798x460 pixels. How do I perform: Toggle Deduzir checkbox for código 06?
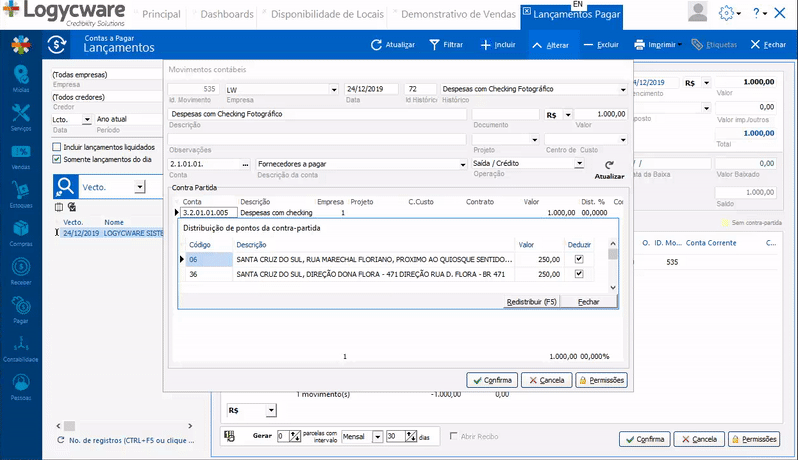pyautogui.click(x=578, y=259)
